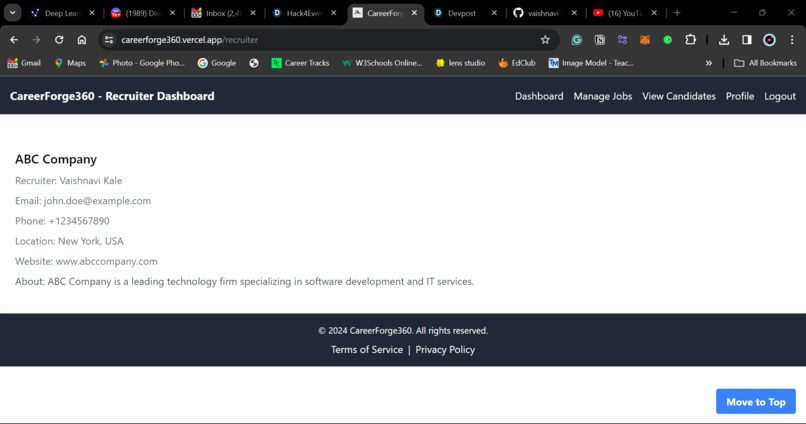Click the email john.doe@example.com text
Image resolution: width=806 pixels, height=424 pixels.
(97, 200)
